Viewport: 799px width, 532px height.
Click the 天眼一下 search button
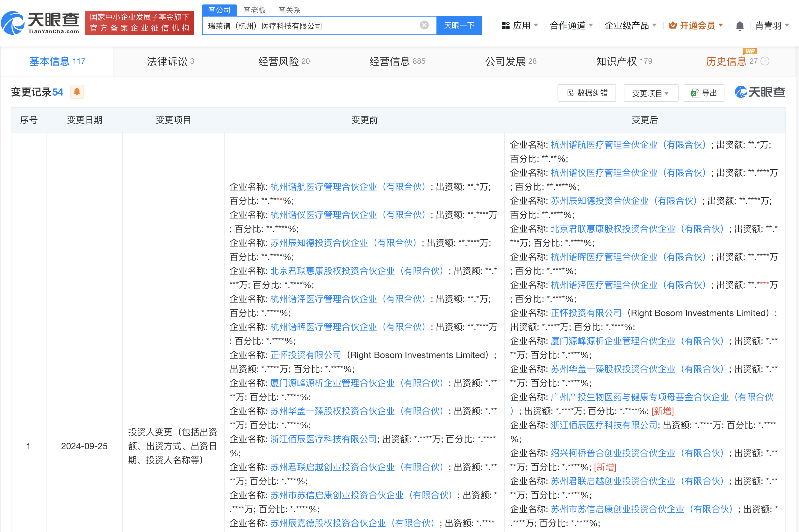pyautogui.click(x=459, y=25)
